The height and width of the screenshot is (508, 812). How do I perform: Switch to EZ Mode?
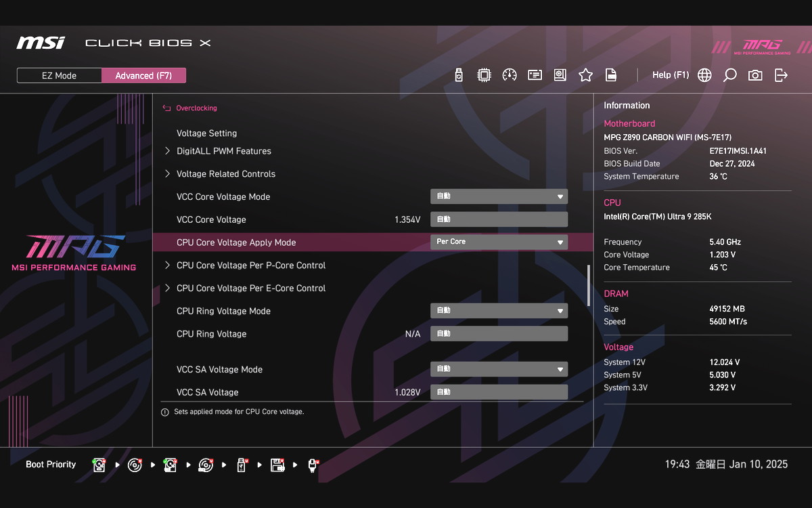pos(60,75)
